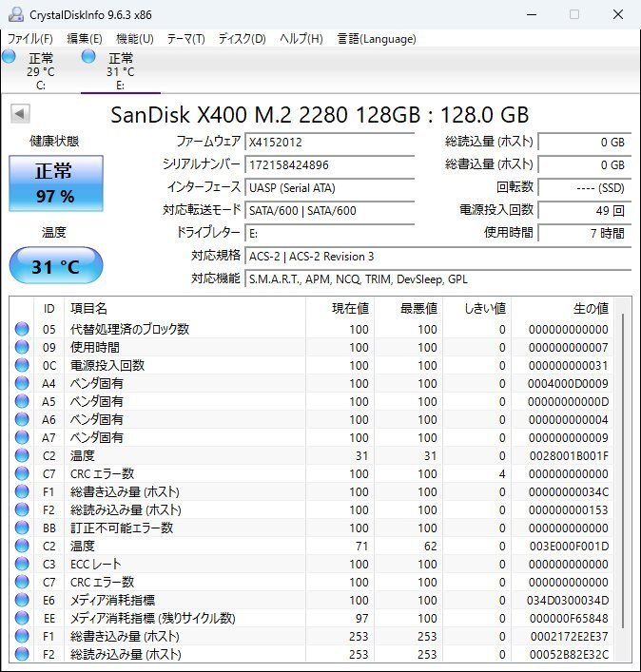Viewport: 641px width, 672px height.
Task: Click the raw value 00052B82E32C
Action: coord(569,655)
